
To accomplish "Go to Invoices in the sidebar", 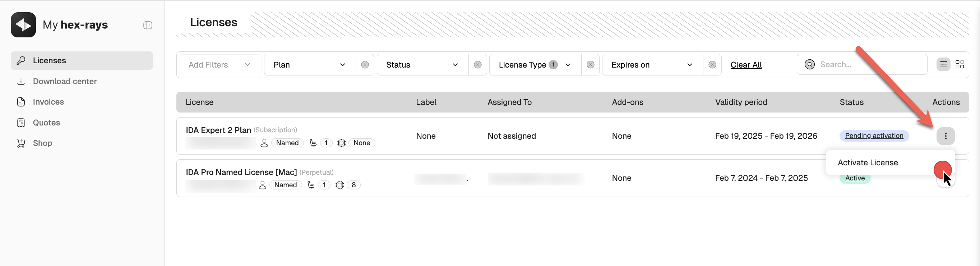I will 48,102.
